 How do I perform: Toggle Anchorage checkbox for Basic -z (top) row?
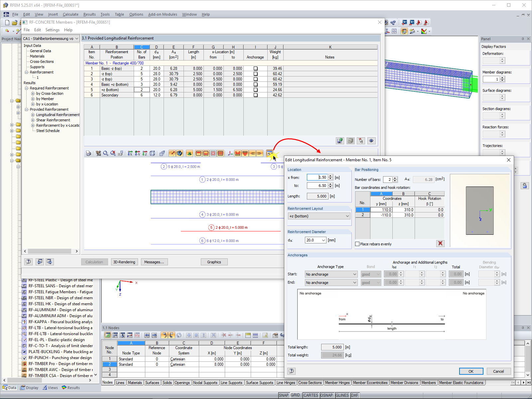pyautogui.click(x=255, y=68)
